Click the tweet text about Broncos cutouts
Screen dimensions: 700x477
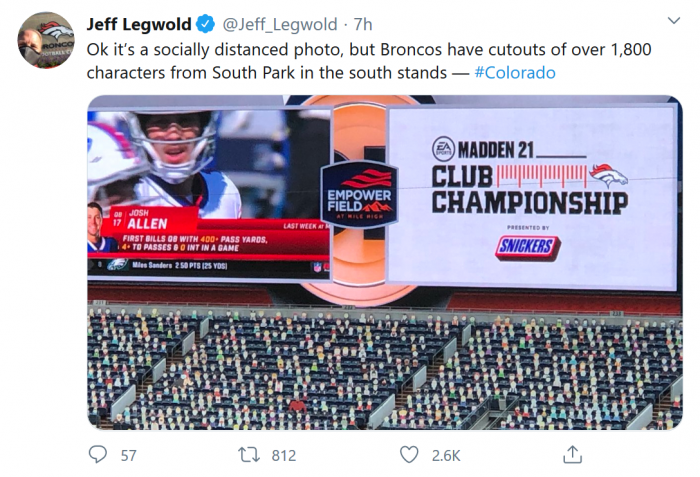(300, 60)
